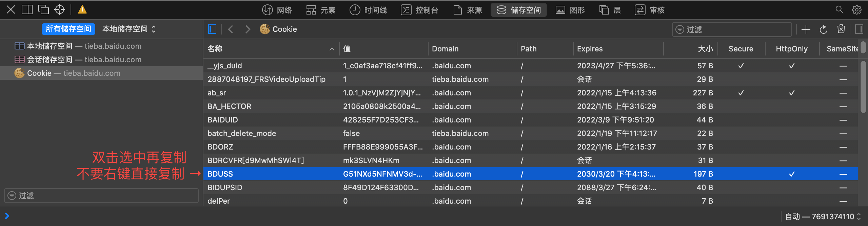Viewport: 868px width, 226px height.
Task: Sort by the Path column header
Action: pyautogui.click(x=545, y=49)
